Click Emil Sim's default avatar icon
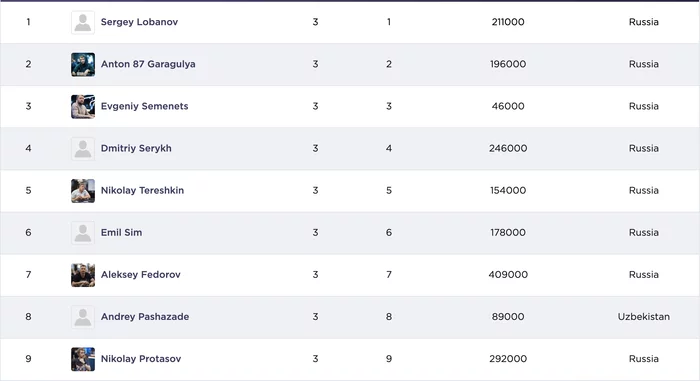Screen dimensions: 700x381 pos(83,233)
